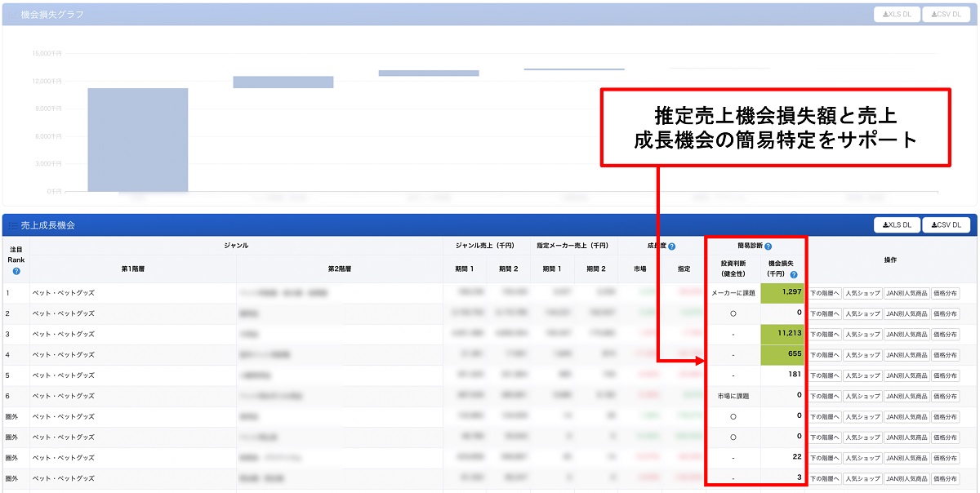980x493 pixels.
Task: Open 人気ショップ for the Rank 6 row
Action: click(862, 396)
